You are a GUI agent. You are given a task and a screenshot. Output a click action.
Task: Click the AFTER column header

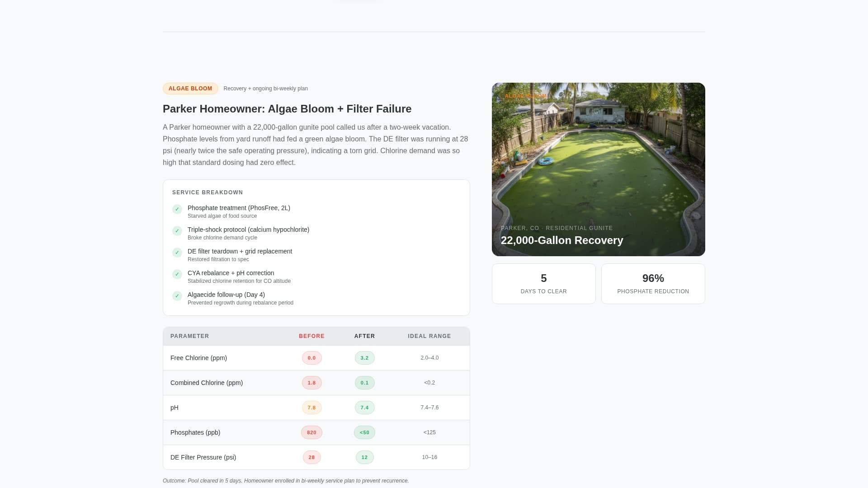point(364,336)
